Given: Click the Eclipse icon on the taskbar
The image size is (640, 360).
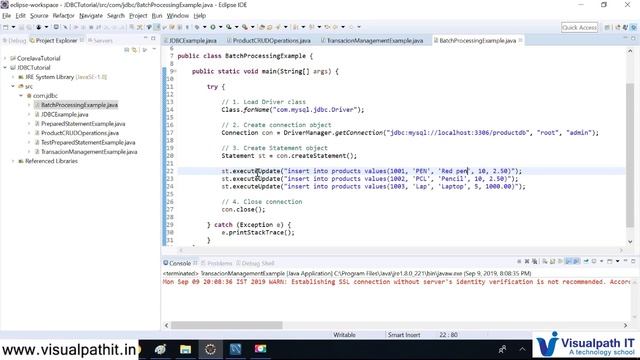Looking at the screenshot, I should pyautogui.click(x=210, y=349).
